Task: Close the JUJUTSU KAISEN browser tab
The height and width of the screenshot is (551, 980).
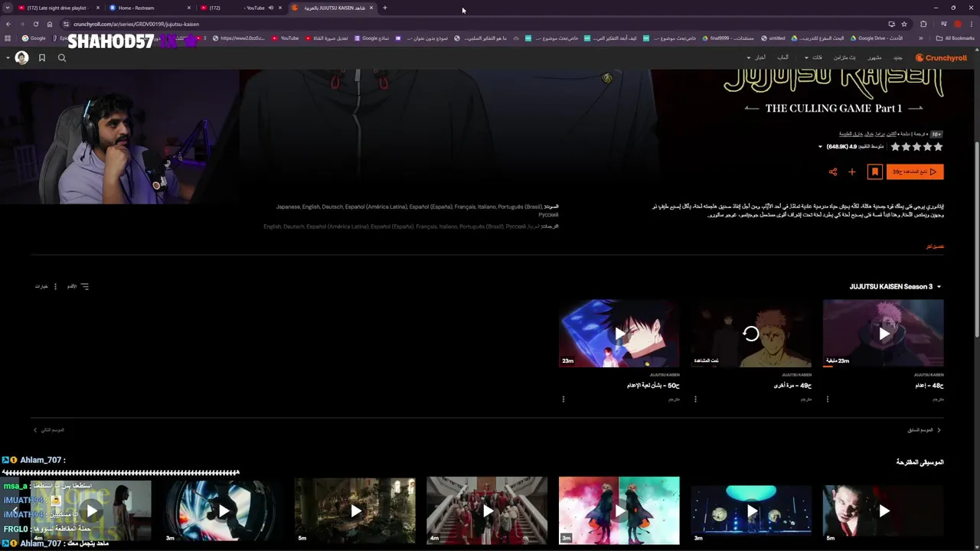Action: [x=371, y=8]
